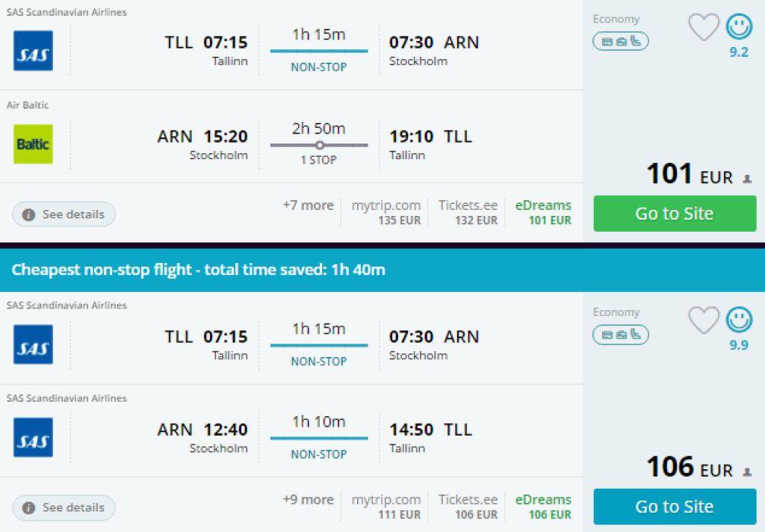765x532 pixels.
Task: Show +9 more booking providers
Action: (x=308, y=499)
